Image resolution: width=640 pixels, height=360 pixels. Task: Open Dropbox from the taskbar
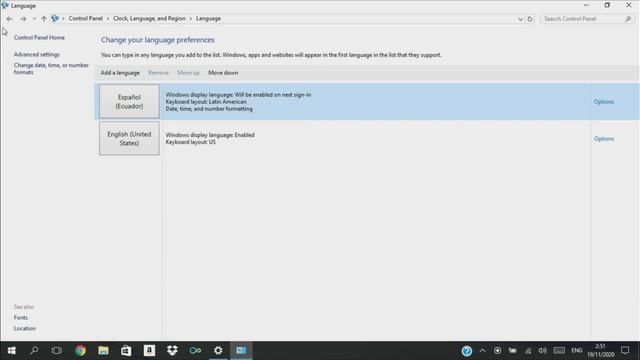click(x=172, y=351)
